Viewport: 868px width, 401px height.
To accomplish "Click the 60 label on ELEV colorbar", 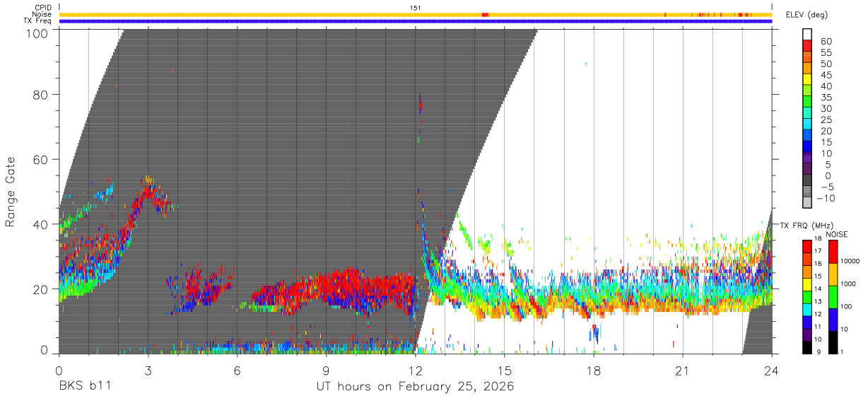I will point(825,41).
